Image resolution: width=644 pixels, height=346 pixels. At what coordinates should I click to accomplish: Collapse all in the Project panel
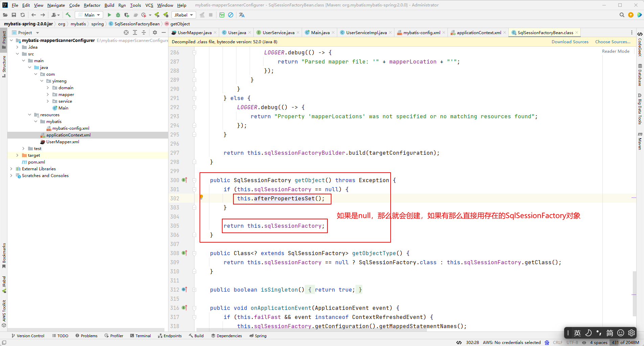click(x=144, y=32)
